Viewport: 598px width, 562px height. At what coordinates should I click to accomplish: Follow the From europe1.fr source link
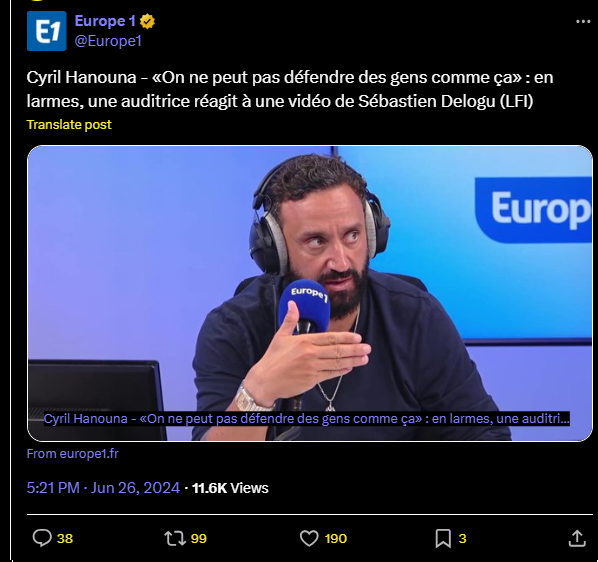click(x=72, y=454)
